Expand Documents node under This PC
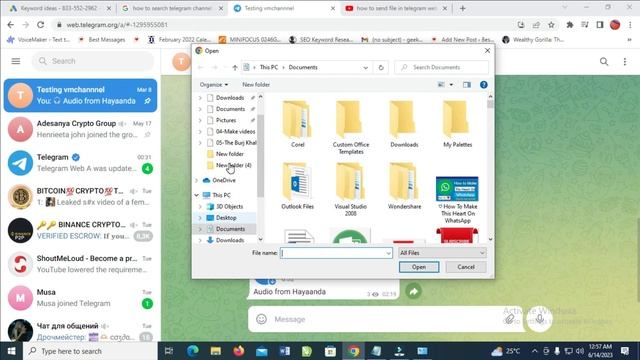640x360 pixels. coord(200,229)
